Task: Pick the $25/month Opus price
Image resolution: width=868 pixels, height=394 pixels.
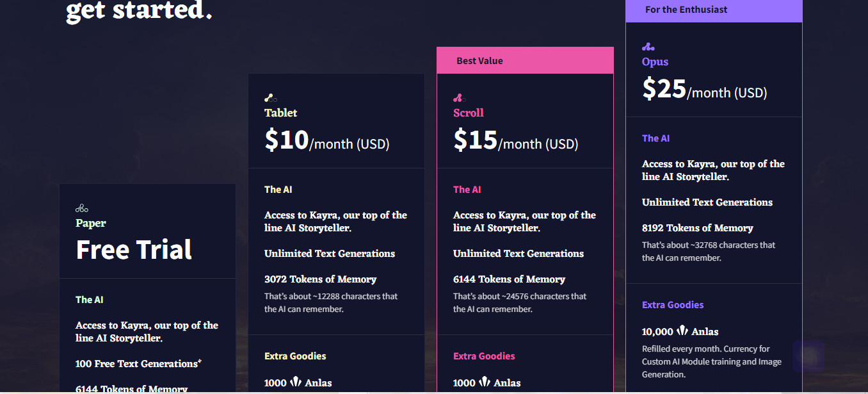Action: [x=705, y=89]
